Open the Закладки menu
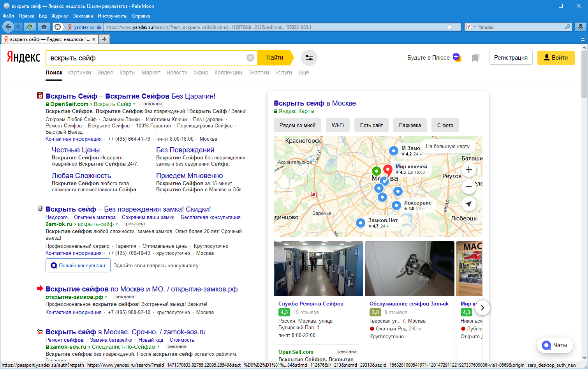 tap(83, 16)
